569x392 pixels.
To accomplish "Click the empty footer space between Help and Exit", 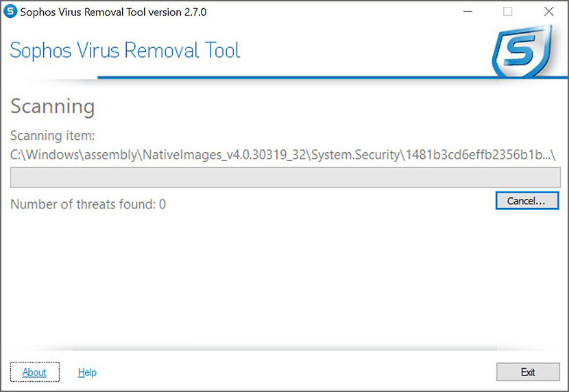I will point(295,372).
